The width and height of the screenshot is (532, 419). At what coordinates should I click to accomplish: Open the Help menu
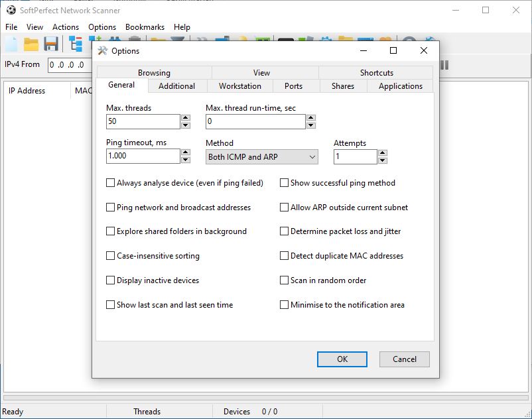(x=182, y=27)
